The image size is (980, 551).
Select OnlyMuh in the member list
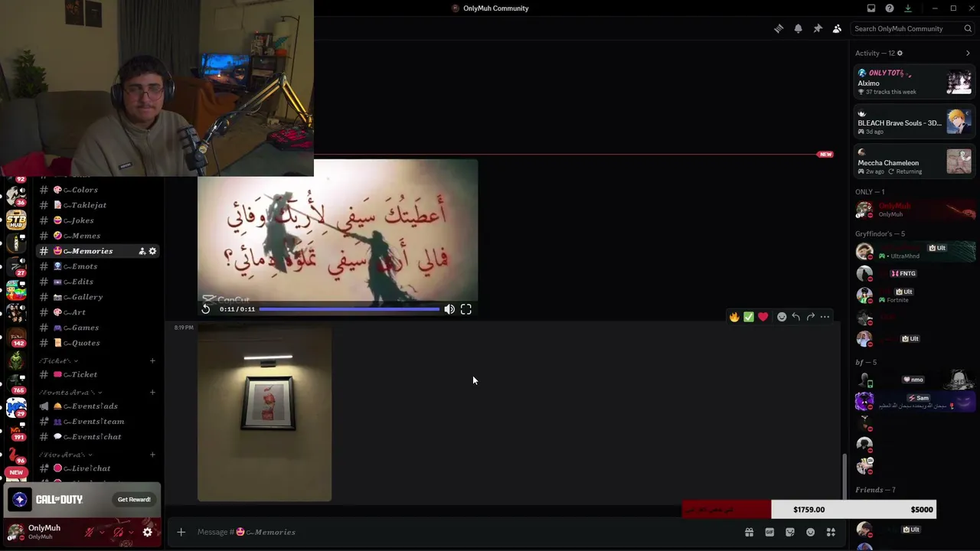point(914,210)
